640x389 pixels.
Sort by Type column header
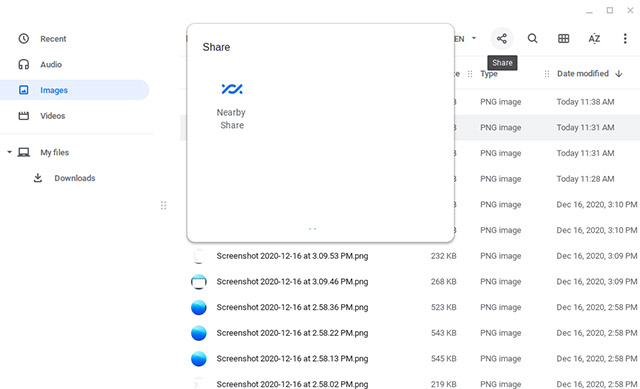489,74
